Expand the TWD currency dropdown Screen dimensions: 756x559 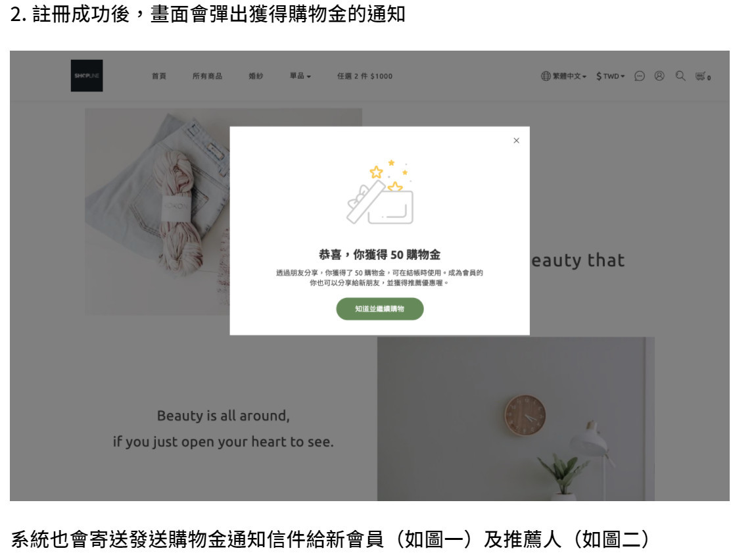coord(611,76)
